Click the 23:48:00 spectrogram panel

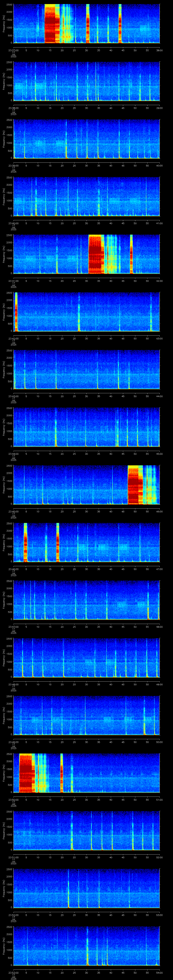87,658
